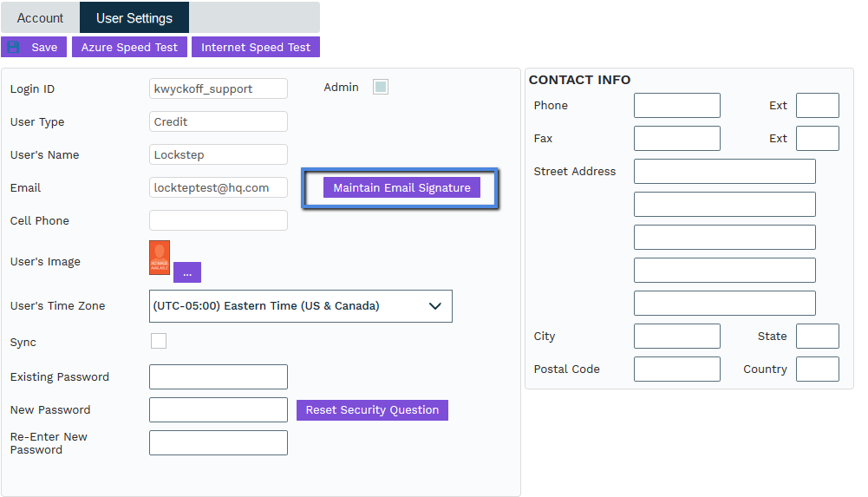Click the Save button with disk icon
The height and width of the screenshot is (497, 868).
point(34,47)
